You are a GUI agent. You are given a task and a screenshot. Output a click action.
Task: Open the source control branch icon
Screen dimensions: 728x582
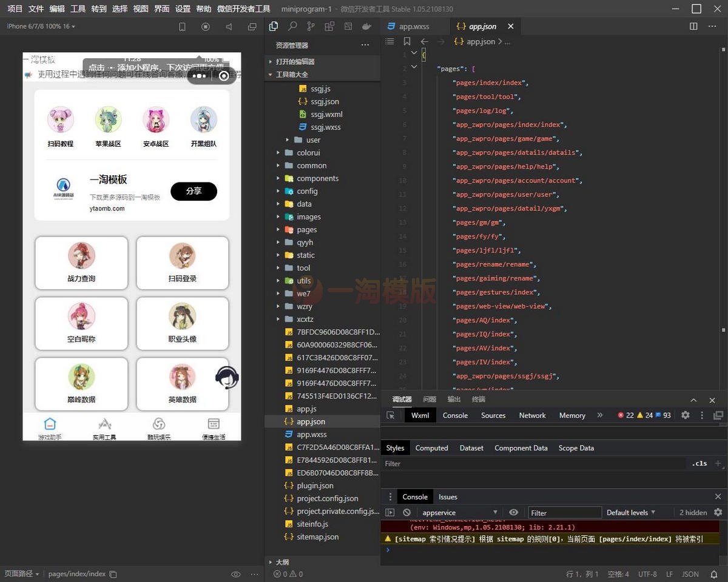pyautogui.click(x=311, y=27)
